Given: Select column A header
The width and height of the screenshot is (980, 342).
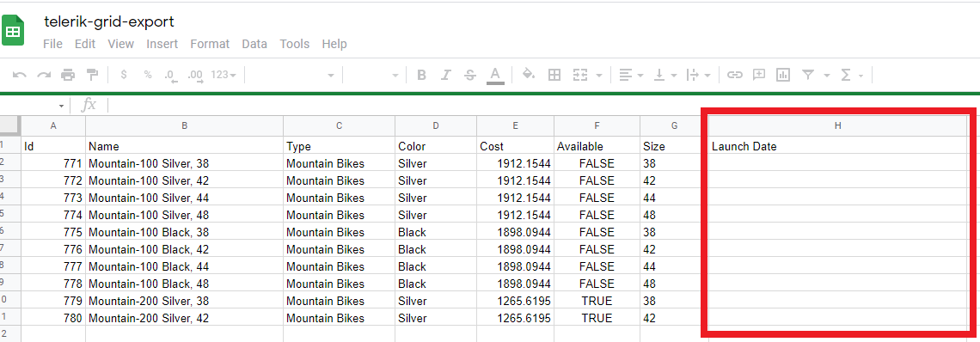Looking at the screenshot, I should tap(53, 125).
